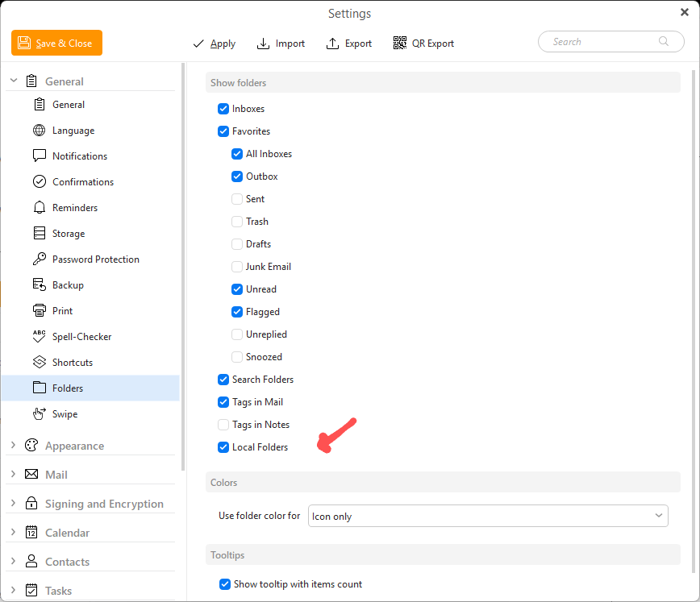Enable Tags in Notes checkbox
Viewport: 700px width, 602px height.
[223, 425]
